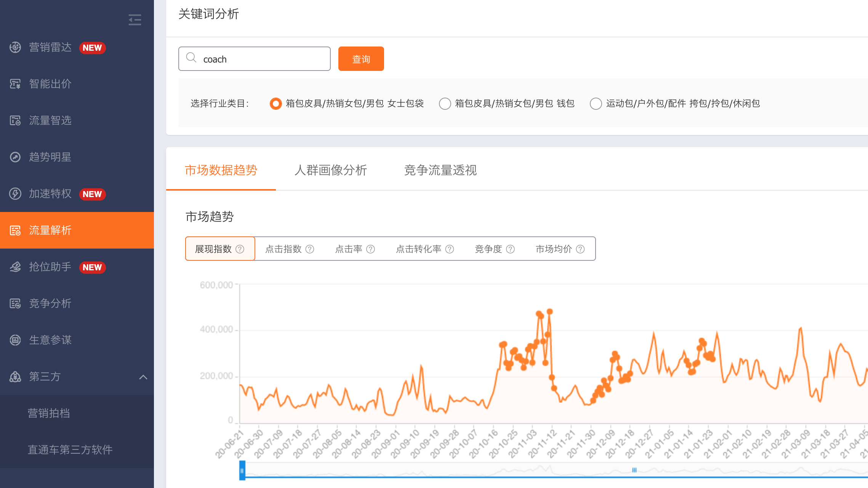868x488 pixels.
Task: Collapse the sidebar with the menu fold icon
Action: [x=135, y=19]
